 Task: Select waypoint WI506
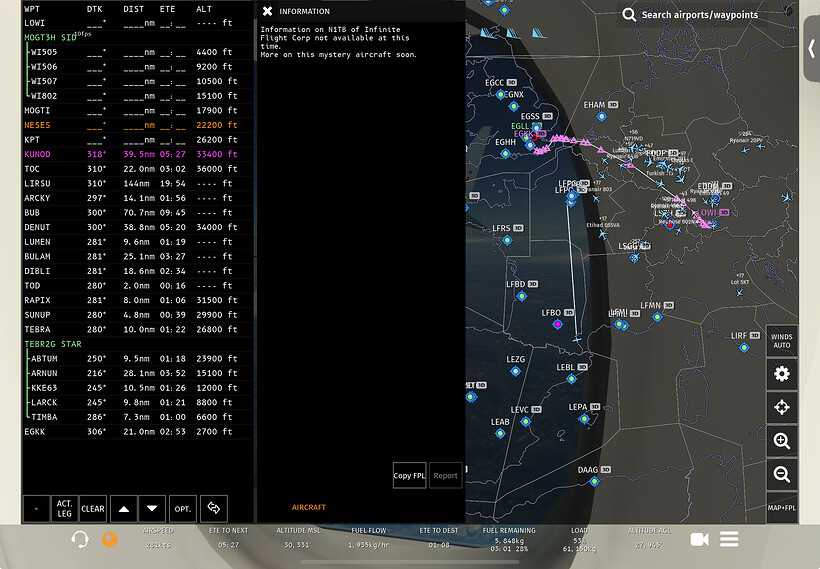coord(139,67)
